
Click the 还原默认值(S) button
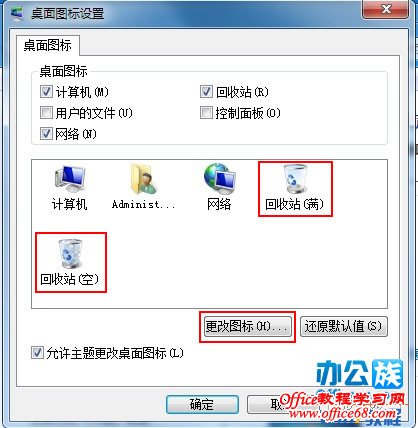coord(344,326)
